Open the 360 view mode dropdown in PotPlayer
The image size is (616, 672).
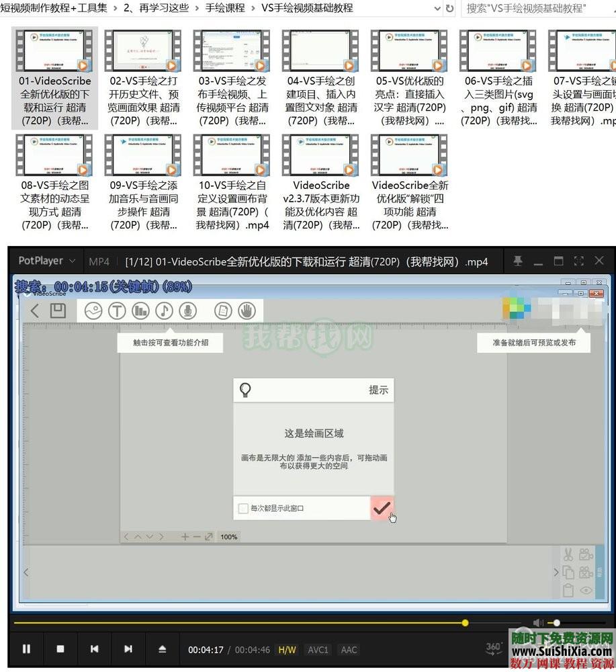[x=494, y=648]
